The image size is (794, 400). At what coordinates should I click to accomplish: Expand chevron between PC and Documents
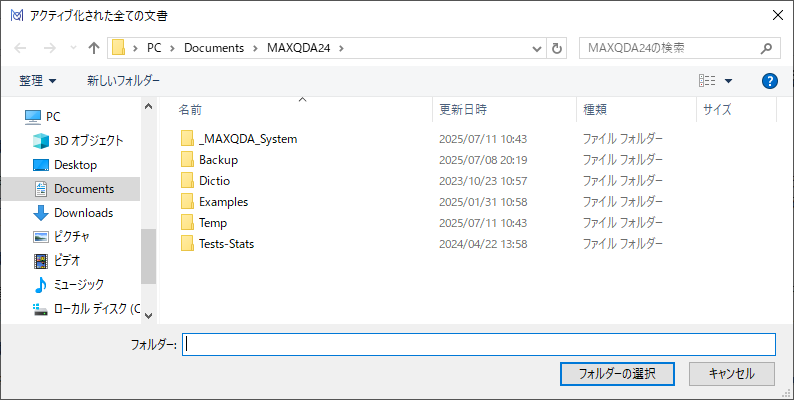(x=173, y=48)
